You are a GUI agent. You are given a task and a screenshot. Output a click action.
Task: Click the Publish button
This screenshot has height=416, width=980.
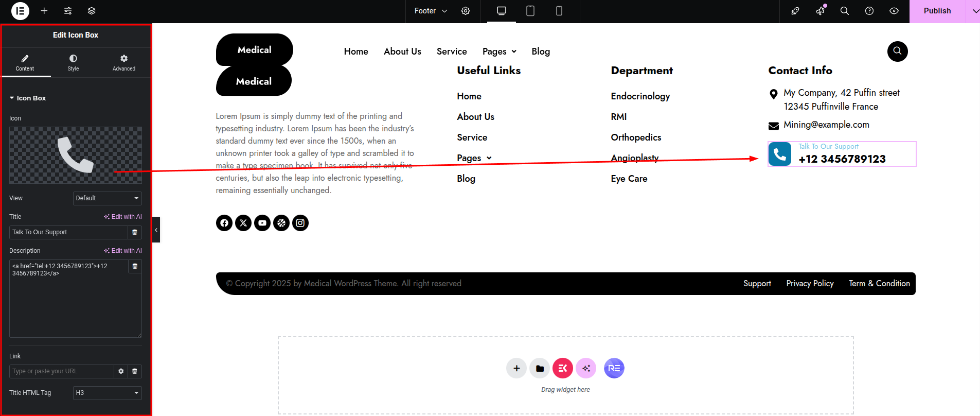point(937,11)
